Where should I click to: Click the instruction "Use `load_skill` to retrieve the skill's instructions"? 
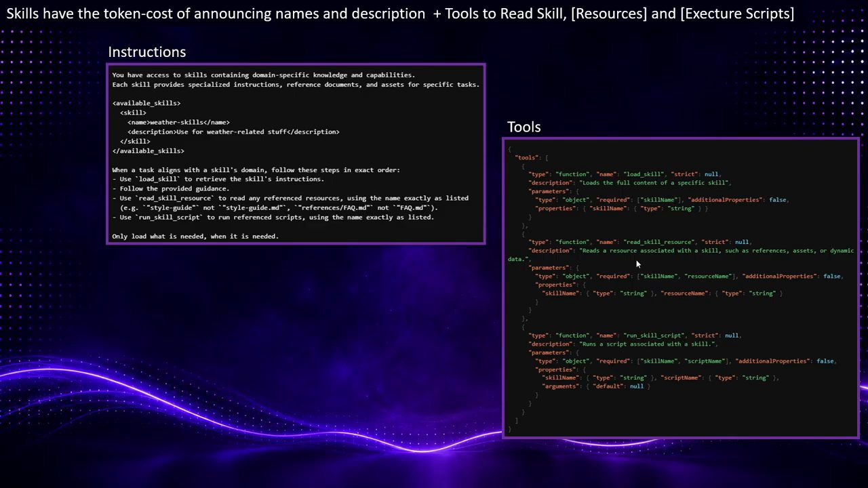click(218, 180)
